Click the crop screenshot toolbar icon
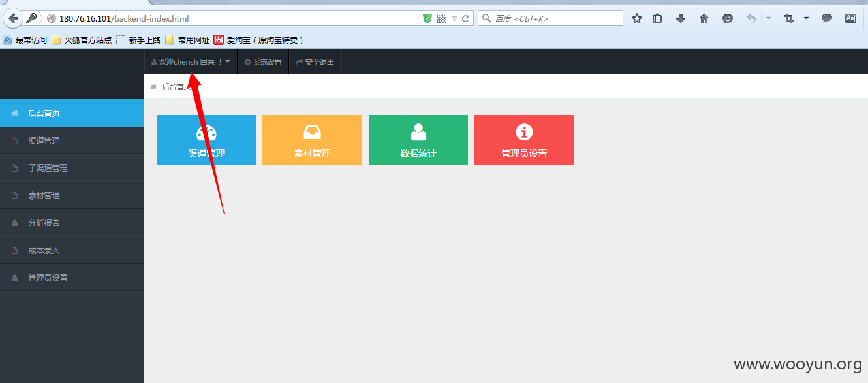This screenshot has width=868, height=383. tap(788, 18)
